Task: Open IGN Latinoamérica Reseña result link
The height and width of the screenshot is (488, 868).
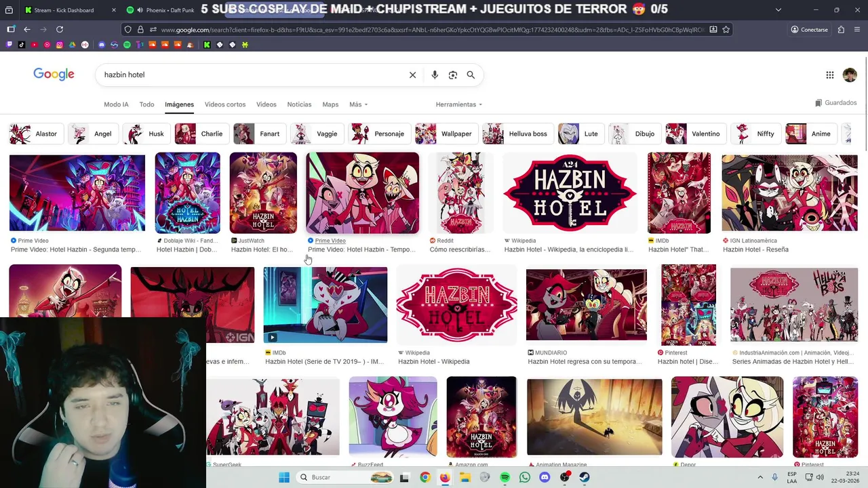Action: tap(755, 249)
